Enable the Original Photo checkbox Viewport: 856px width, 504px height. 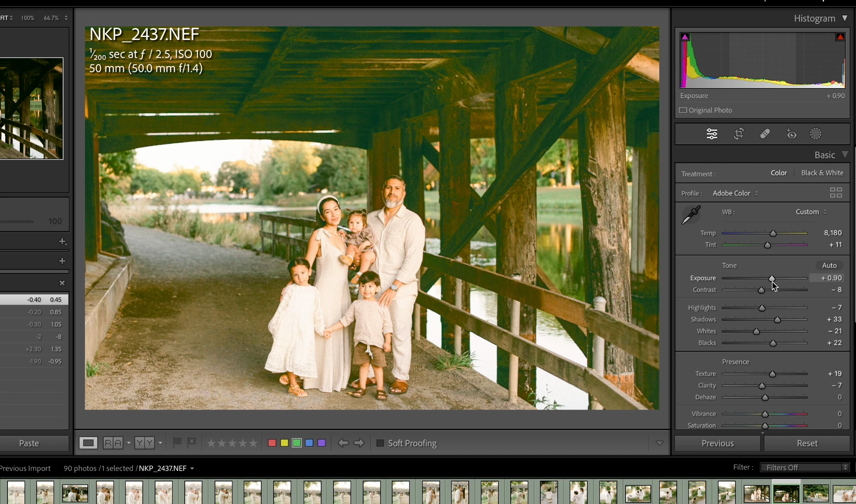point(683,110)
